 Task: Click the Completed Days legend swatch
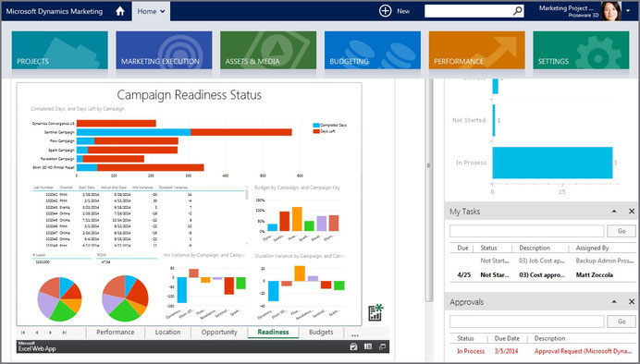316,126
